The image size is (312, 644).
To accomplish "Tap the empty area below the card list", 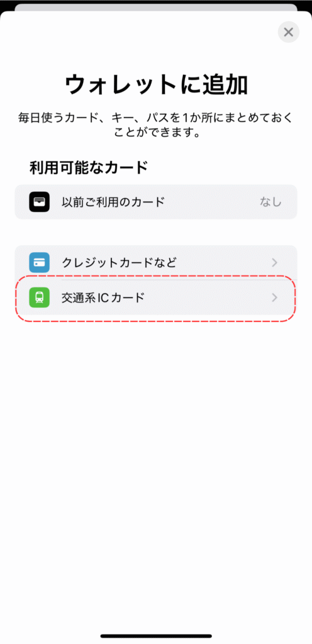I will click(156, 472).
